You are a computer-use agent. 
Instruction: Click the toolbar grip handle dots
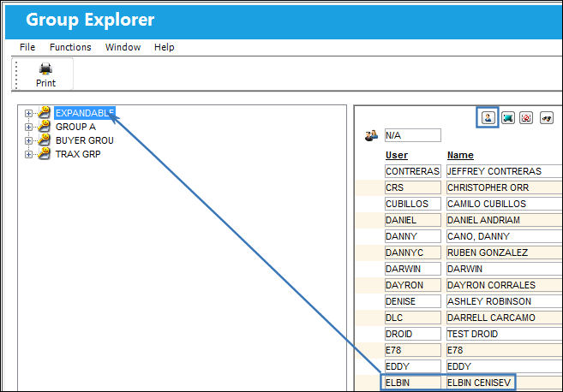point(16,74)
